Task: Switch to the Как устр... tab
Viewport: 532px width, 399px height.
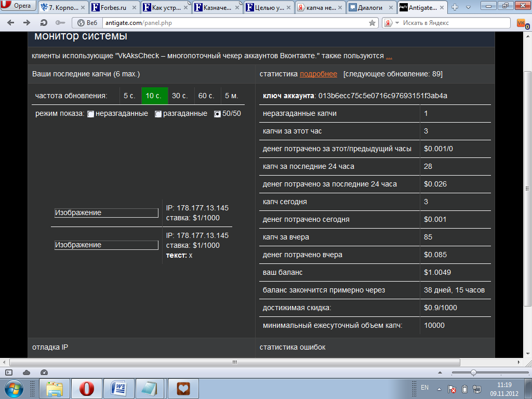Action: (166, 7)
